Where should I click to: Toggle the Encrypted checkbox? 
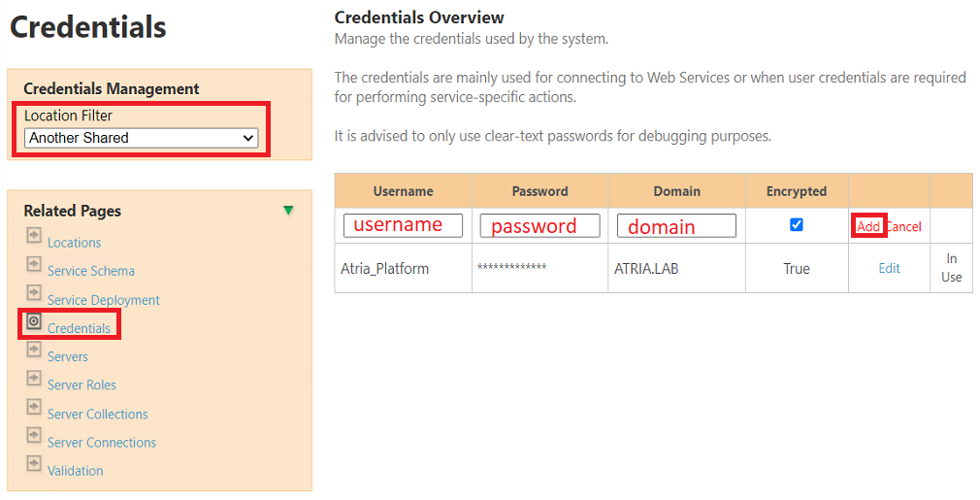tap(797, 224)
